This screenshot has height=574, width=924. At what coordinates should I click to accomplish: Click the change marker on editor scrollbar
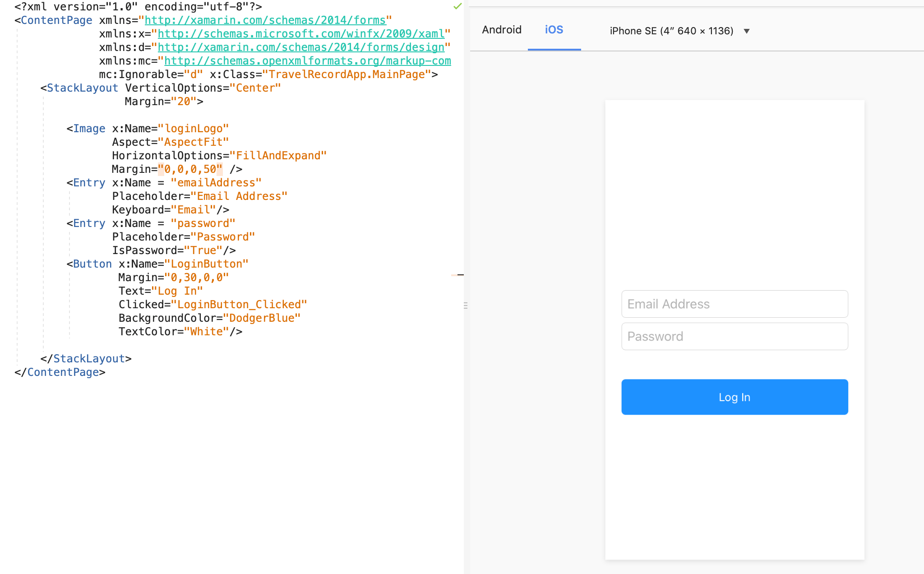(x=457, y=275)
